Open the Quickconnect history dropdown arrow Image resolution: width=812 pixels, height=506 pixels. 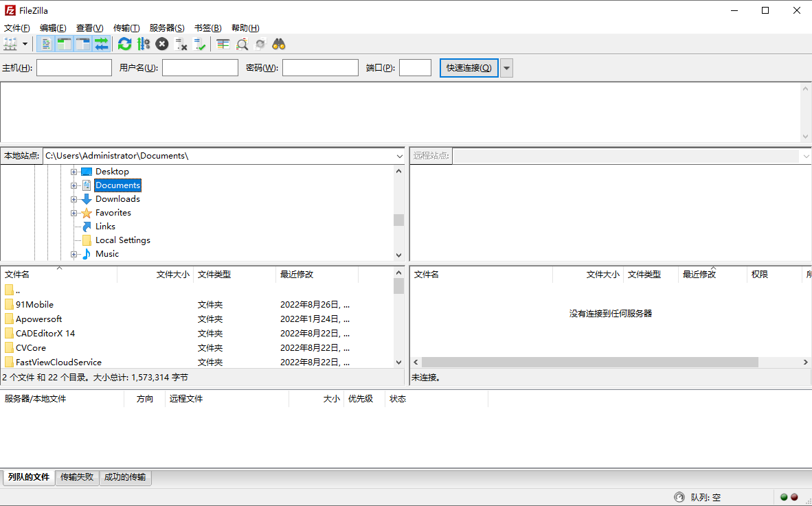pyautogui.click(x=506, y=67)
